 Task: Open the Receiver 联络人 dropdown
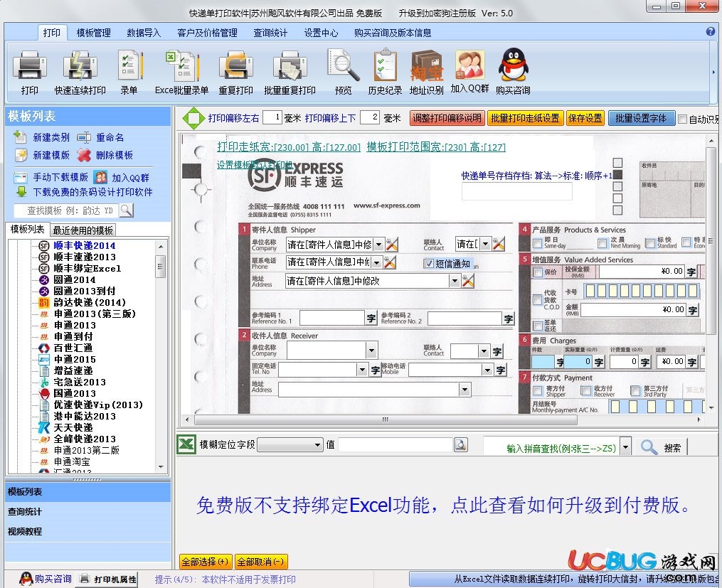484,351
